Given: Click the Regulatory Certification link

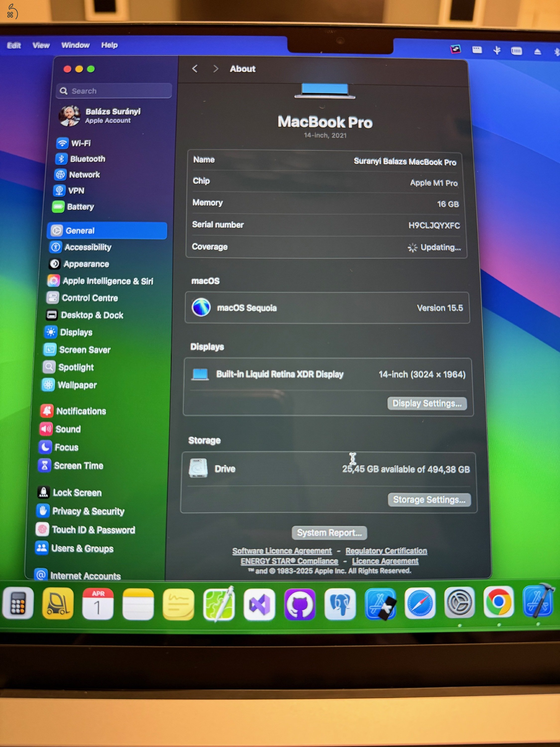Looking at the screenshot, I should click(386, 551).
